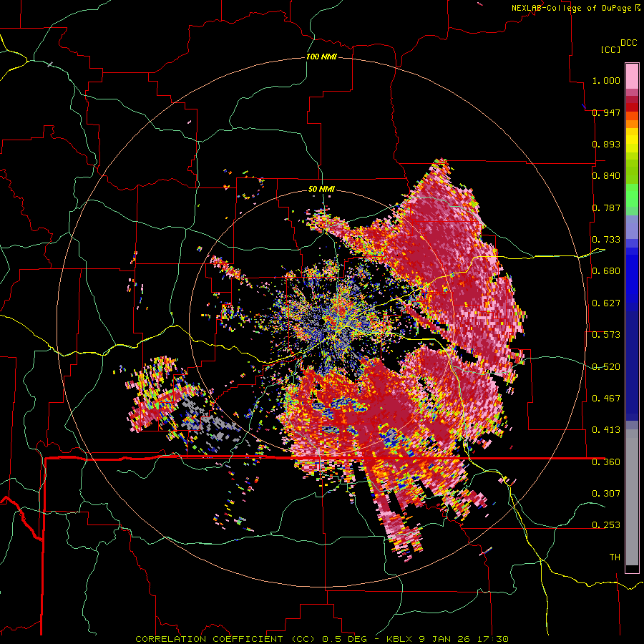Click the 0.733 scale value
Screen dimensions: 644x644
606,240
